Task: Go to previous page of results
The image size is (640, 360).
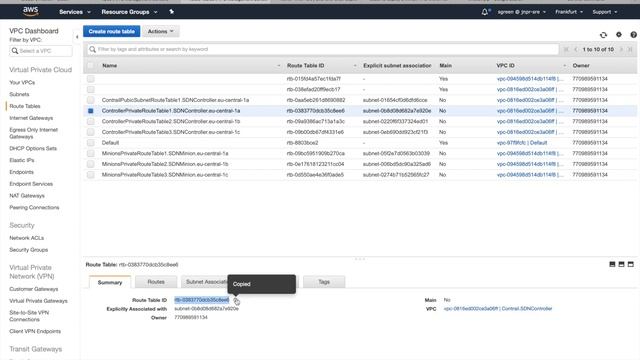Action: [x=576, y=49]
